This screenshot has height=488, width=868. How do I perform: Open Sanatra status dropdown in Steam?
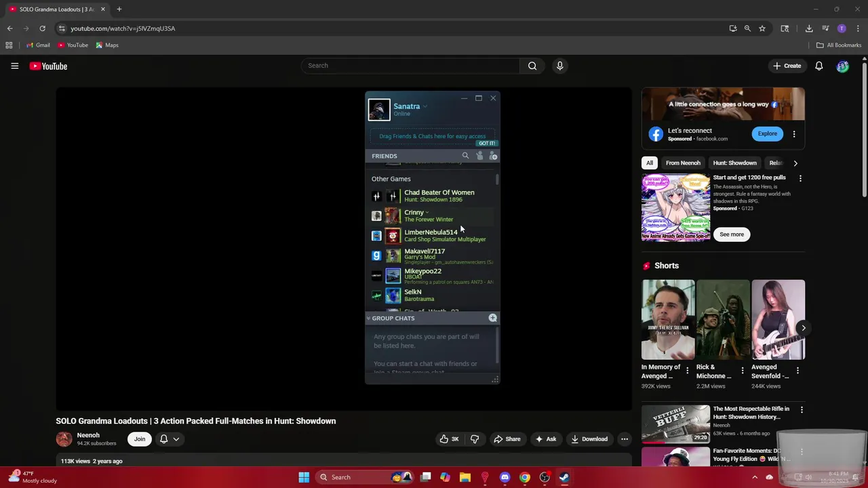[x=425, y=106]
